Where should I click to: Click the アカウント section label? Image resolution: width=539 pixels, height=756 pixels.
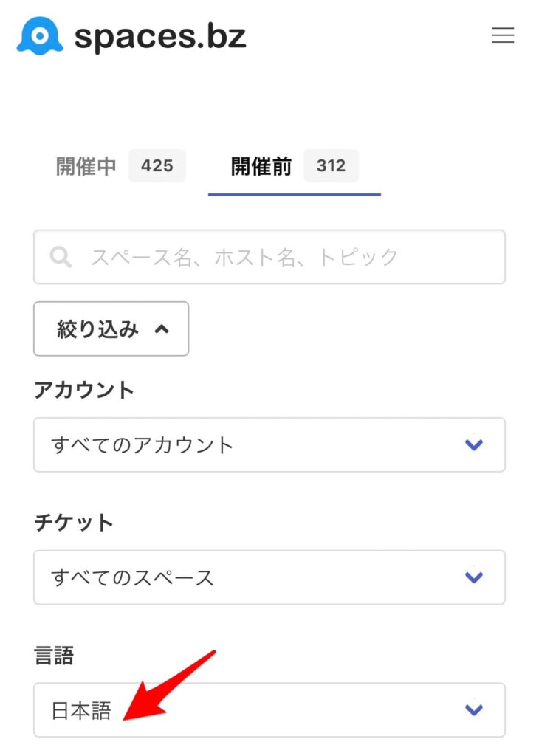click(x=84, y=390)
